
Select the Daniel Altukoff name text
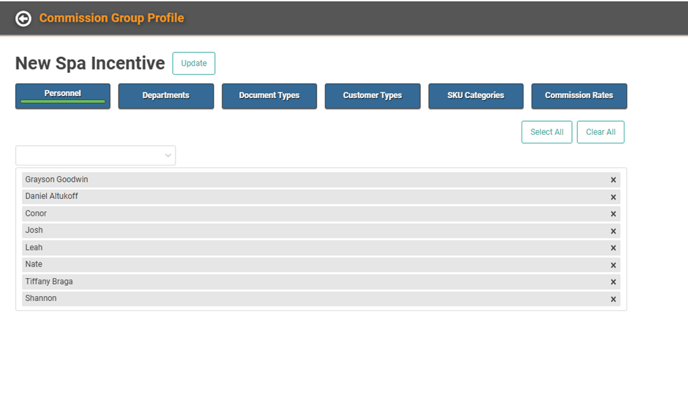coord(51,196)
